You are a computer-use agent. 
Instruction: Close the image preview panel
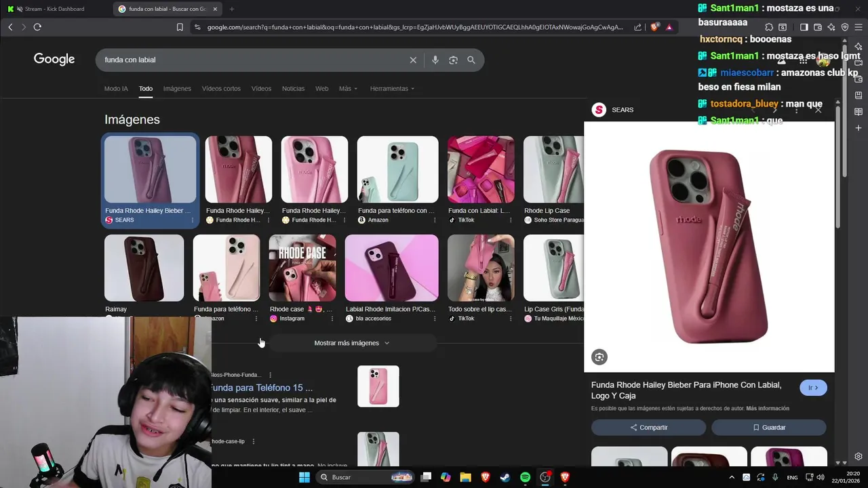point(818,110)
